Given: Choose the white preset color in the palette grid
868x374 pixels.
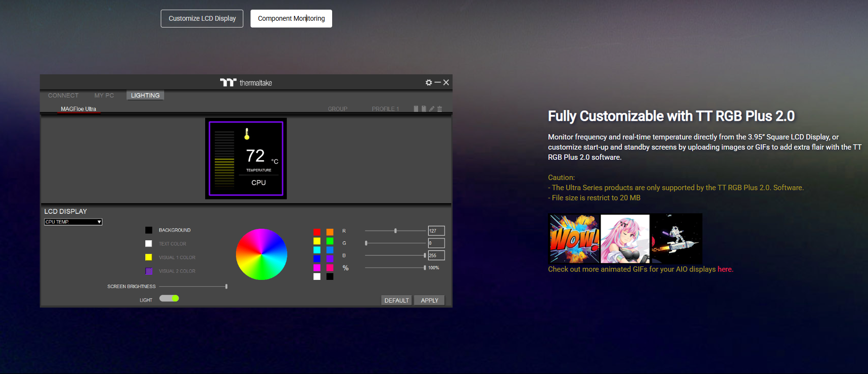Looking at the screenshot, I should pyautogui.click(x=317, y=277).
